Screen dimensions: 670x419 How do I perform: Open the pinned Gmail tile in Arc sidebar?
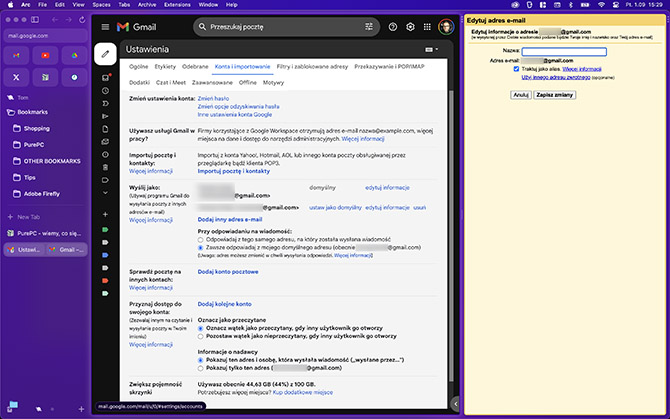click(16, 56)
